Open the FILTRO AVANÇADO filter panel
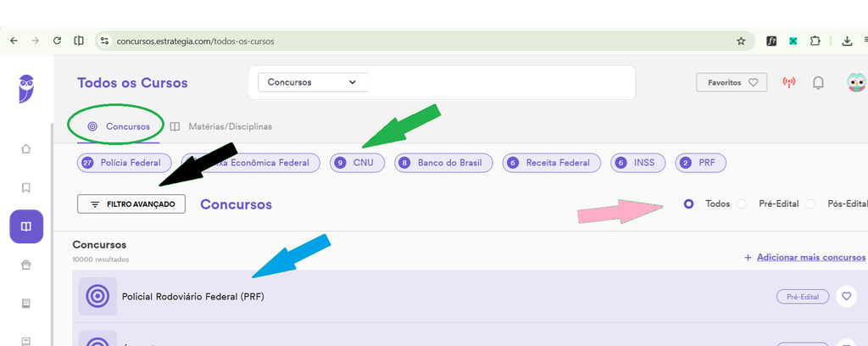 [131, 204]
